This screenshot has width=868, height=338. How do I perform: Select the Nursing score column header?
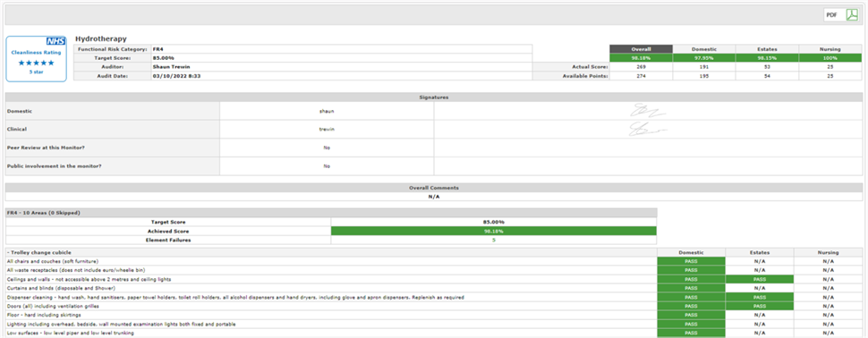(830, 49)
